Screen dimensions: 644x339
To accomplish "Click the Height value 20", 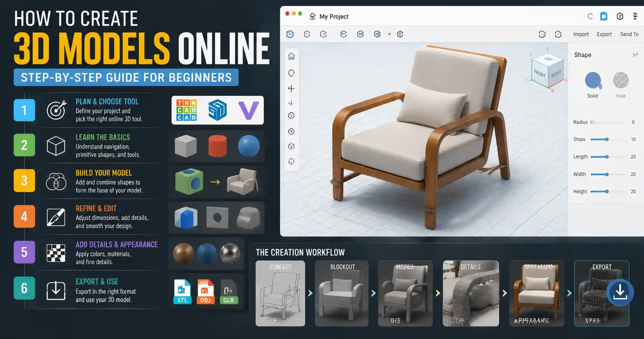I will point(633,191).
